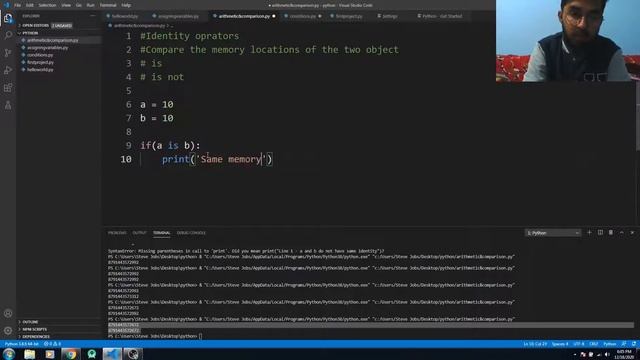Open feedback icon in status bar
This screenshot has width=640, height=360.
coord(624,344)
